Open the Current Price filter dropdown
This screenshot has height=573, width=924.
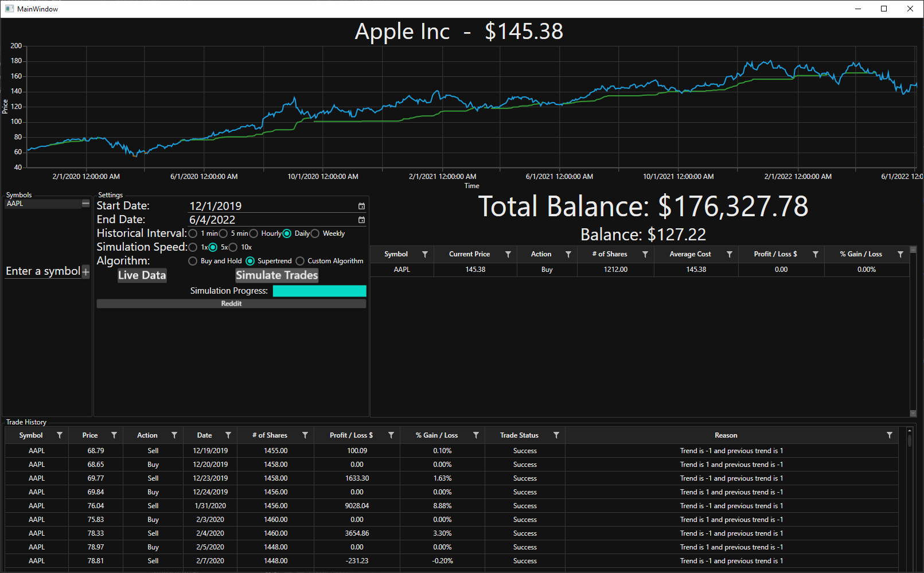508,254
